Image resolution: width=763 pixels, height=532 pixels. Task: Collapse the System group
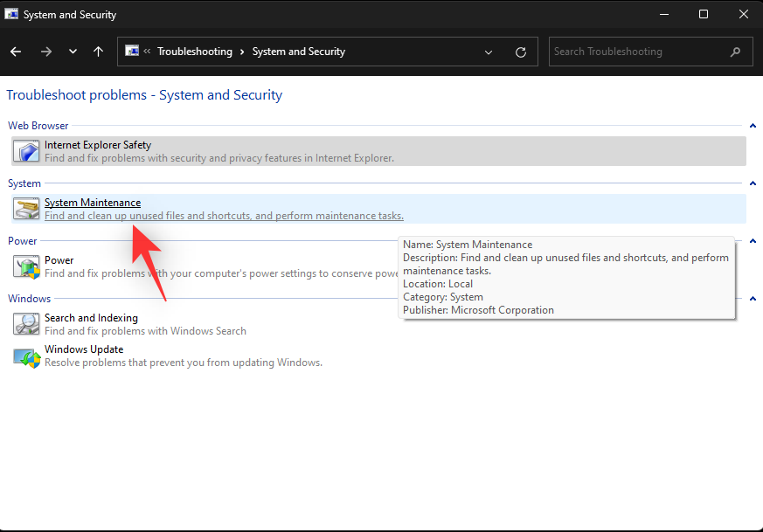pos(753,183)
